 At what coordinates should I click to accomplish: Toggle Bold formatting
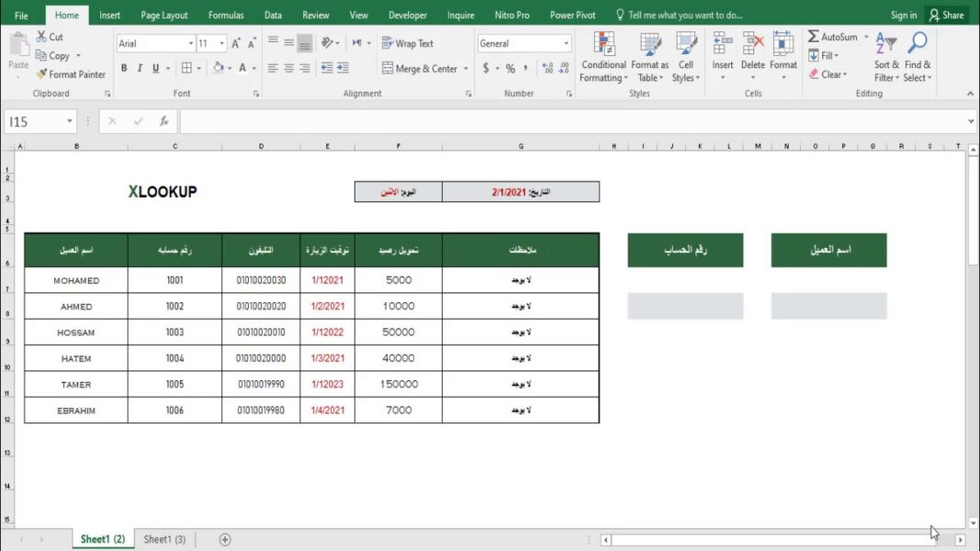(x=124, y=68)
